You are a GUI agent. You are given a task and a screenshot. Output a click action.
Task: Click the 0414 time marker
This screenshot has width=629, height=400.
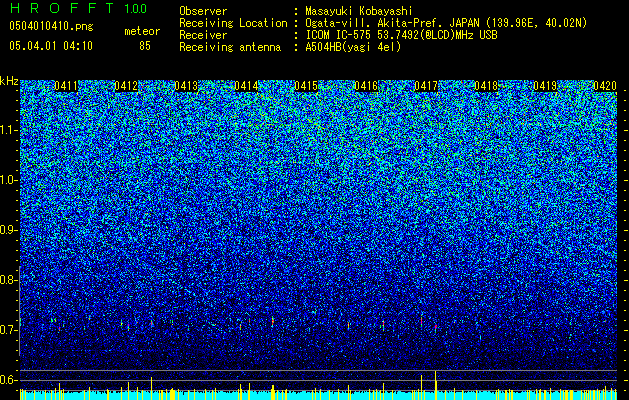[x=246, y=86]
